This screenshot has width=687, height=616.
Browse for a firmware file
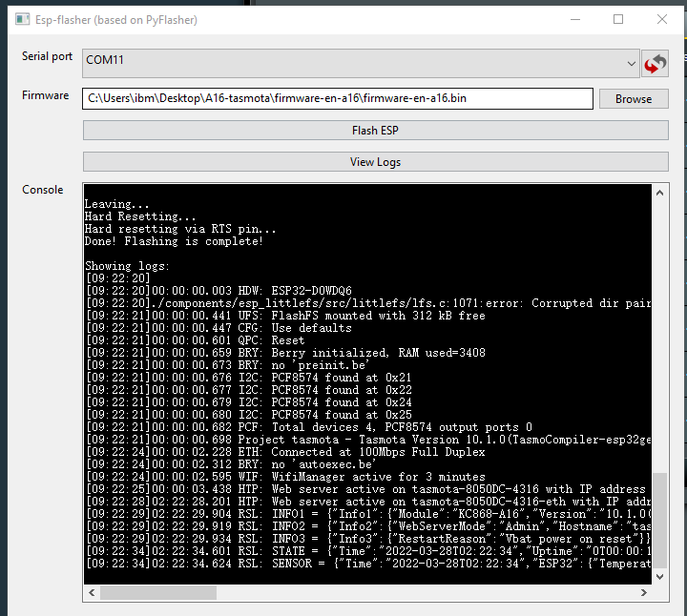coord(634,98)
